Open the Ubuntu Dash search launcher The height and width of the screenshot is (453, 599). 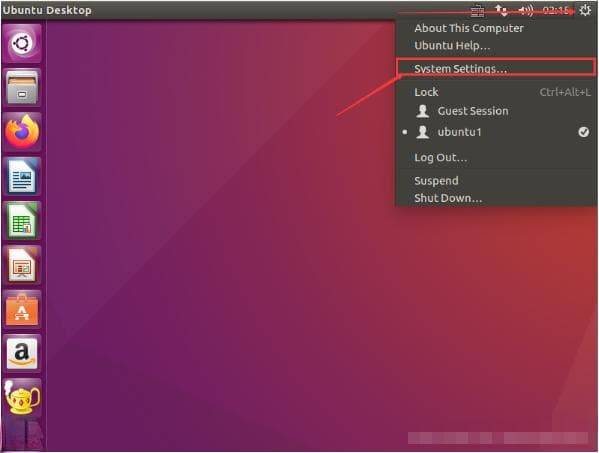click(x=22, y=43)
